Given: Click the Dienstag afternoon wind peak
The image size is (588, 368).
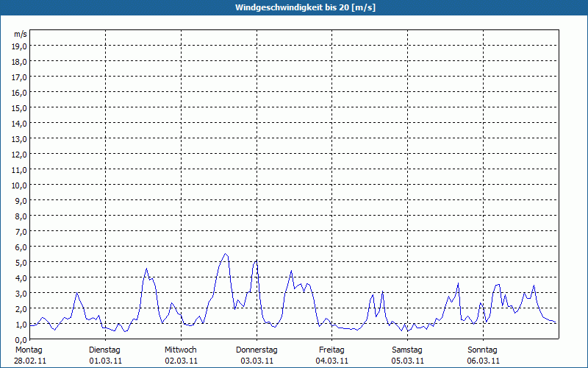Looking at the screenshot, I should coord(146,269).
